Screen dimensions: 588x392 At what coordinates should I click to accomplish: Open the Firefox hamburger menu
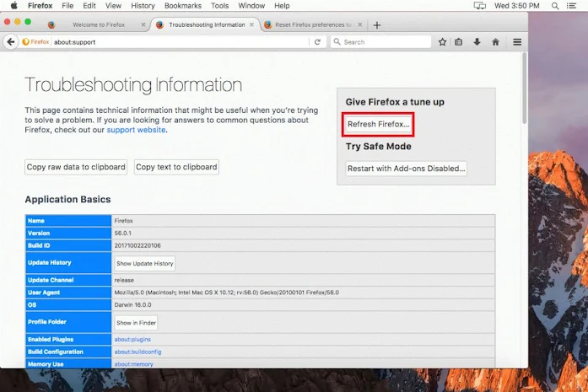coord(517,42)
